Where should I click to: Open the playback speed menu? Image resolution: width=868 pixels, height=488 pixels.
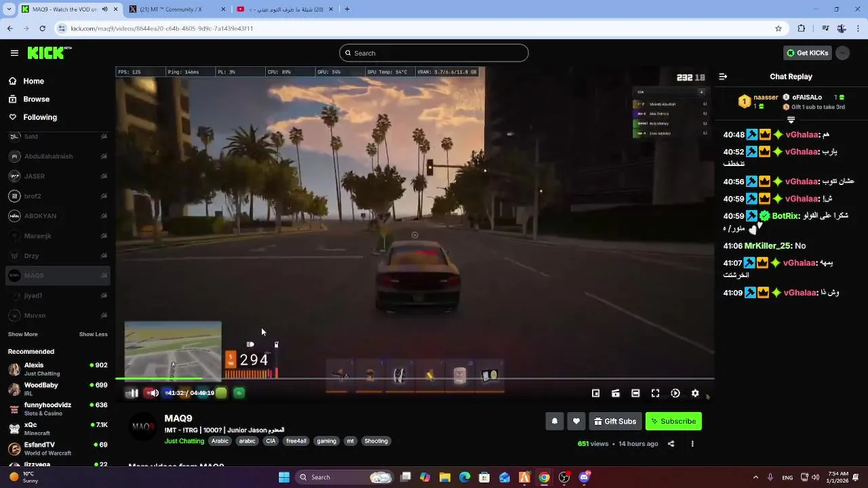point(675,393)
